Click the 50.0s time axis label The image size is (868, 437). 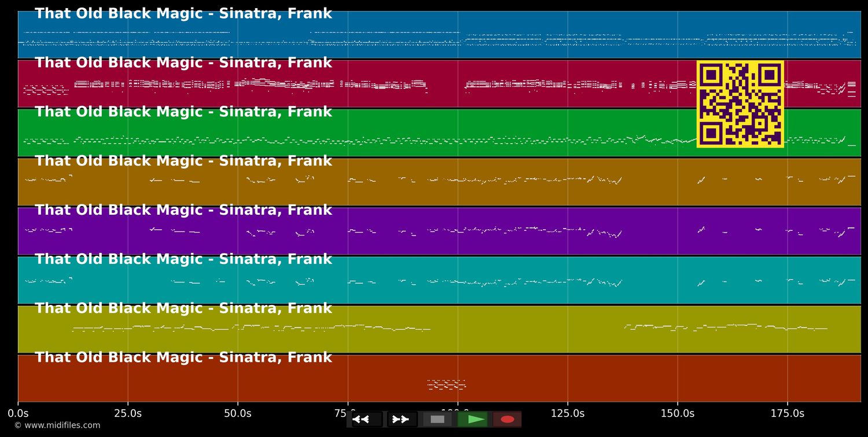pos(238,413)
